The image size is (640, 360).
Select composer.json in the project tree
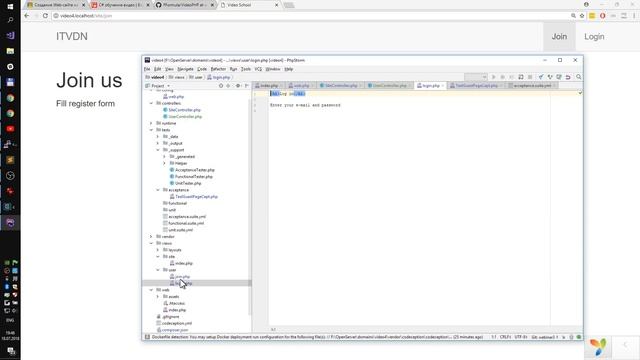tap(175, 330)
